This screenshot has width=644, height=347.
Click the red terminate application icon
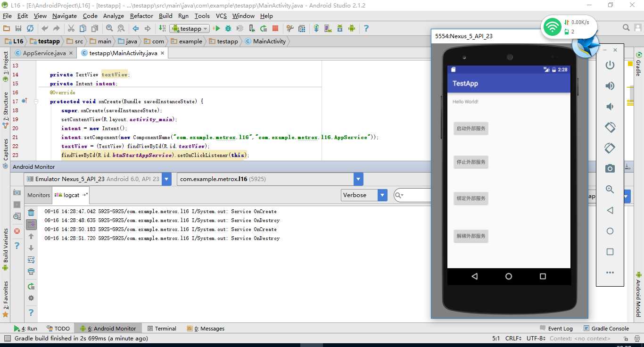coord(17,231)
